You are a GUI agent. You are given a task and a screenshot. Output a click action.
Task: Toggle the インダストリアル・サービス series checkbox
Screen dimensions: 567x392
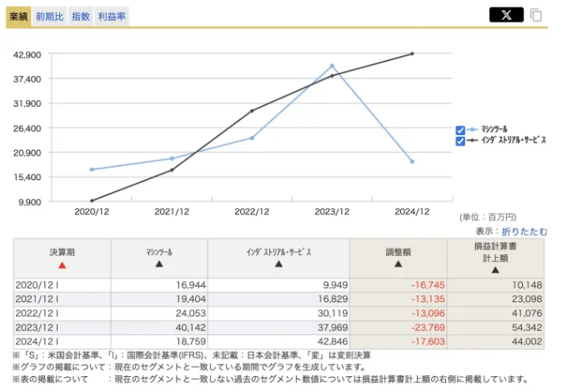tap(460, 141)
